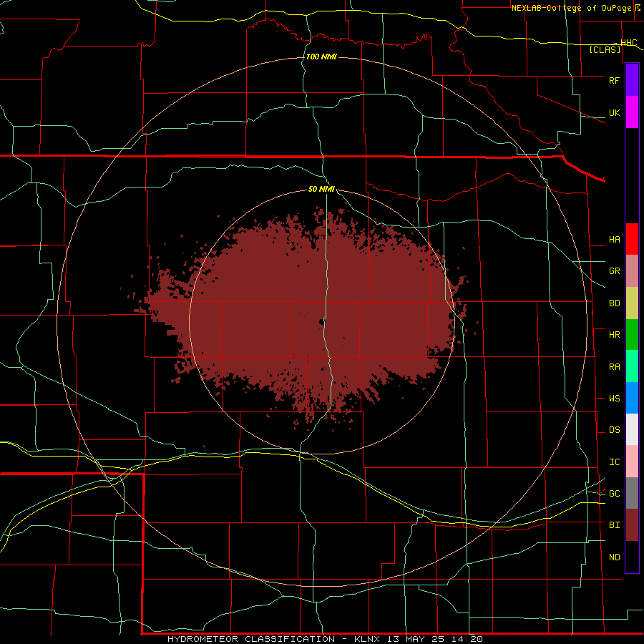Click the 'GR' legend label
This screenshot has width=644, height=644.
[x=614, y=271]
